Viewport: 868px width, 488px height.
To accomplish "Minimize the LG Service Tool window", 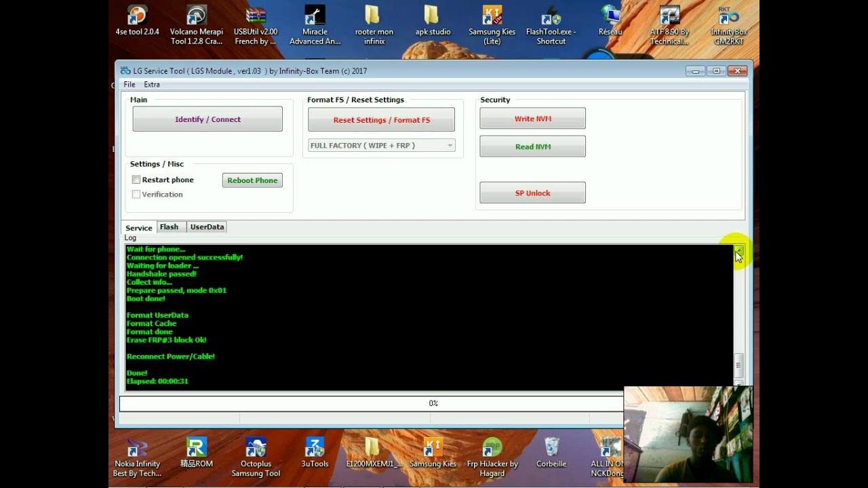I will 695,70.
